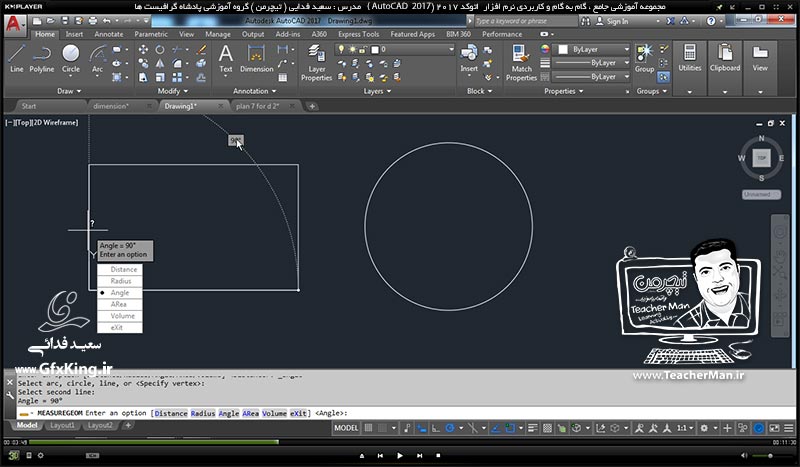Screen dimensions: 800x467
Task: Click the Text annotation tool
Action: pos(226,58)
